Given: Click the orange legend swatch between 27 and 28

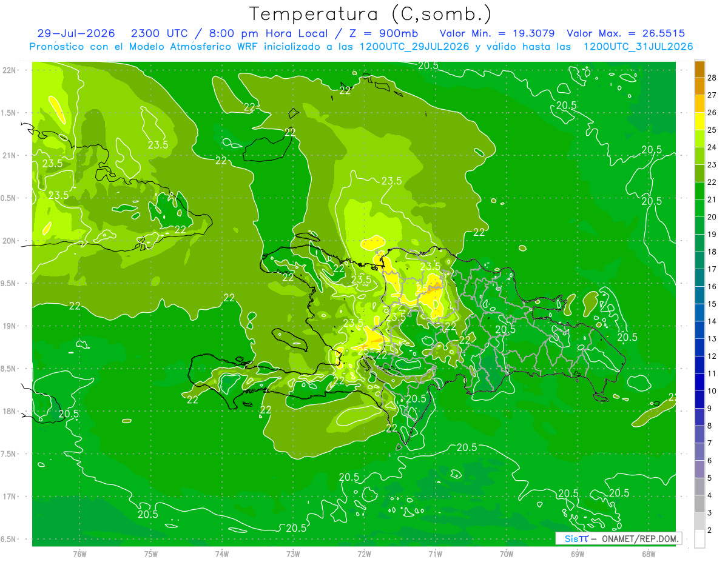Looking at the screenshot, I should point(699,86).
